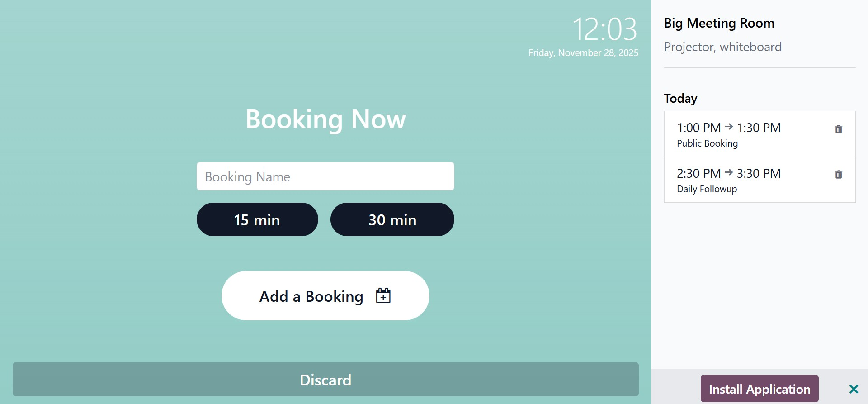Delete the Public Booking entry via trash icon
This screenshot has height=404, width=868.
click(x=838, y=129)
